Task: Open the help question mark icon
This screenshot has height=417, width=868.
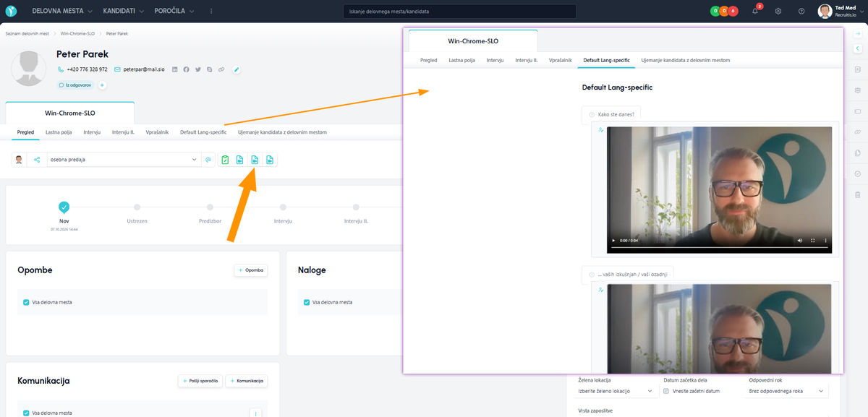Action: pos(801,12)
